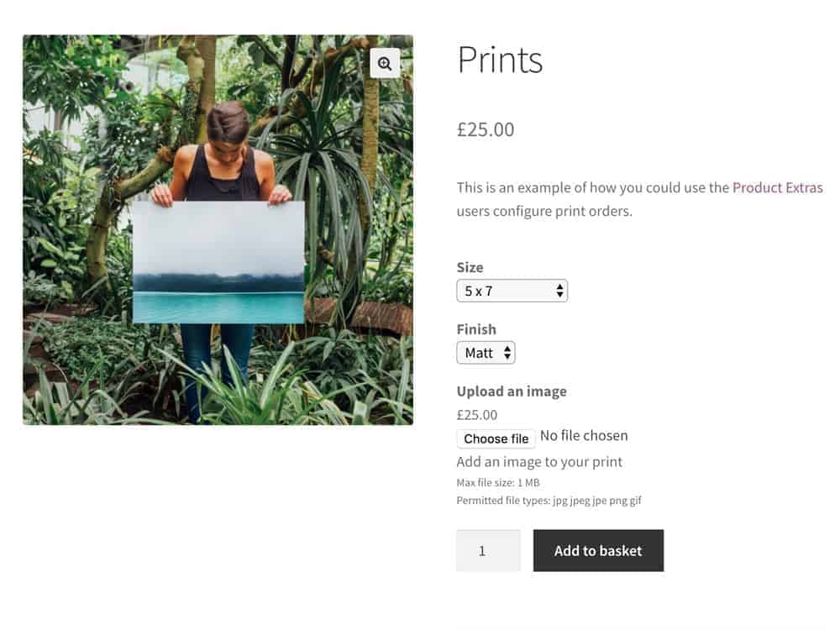This screenshot has width=840, height=630.
Task: Open the Size dropdown showing 5 x 7
Action: coord(512,291)
